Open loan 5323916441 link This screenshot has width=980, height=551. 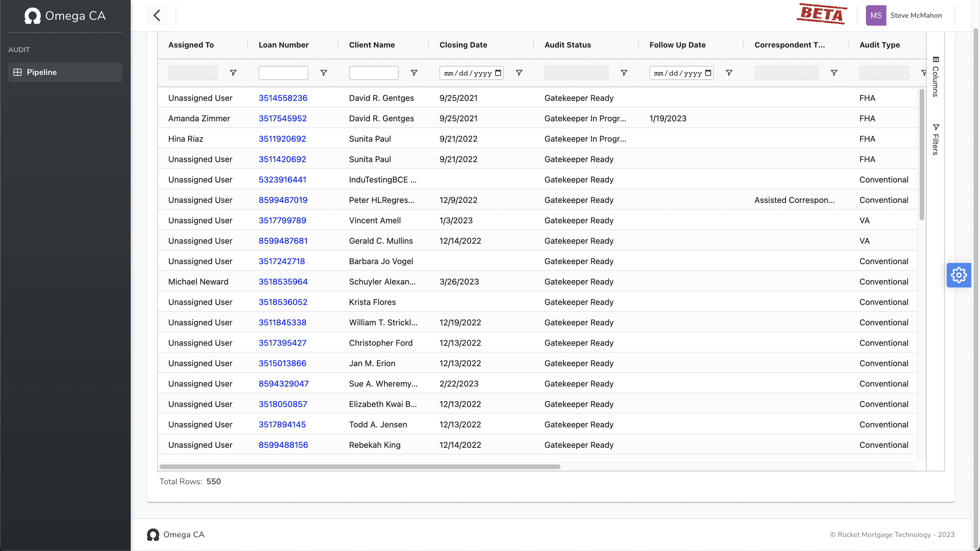click(x=282, y=180)
